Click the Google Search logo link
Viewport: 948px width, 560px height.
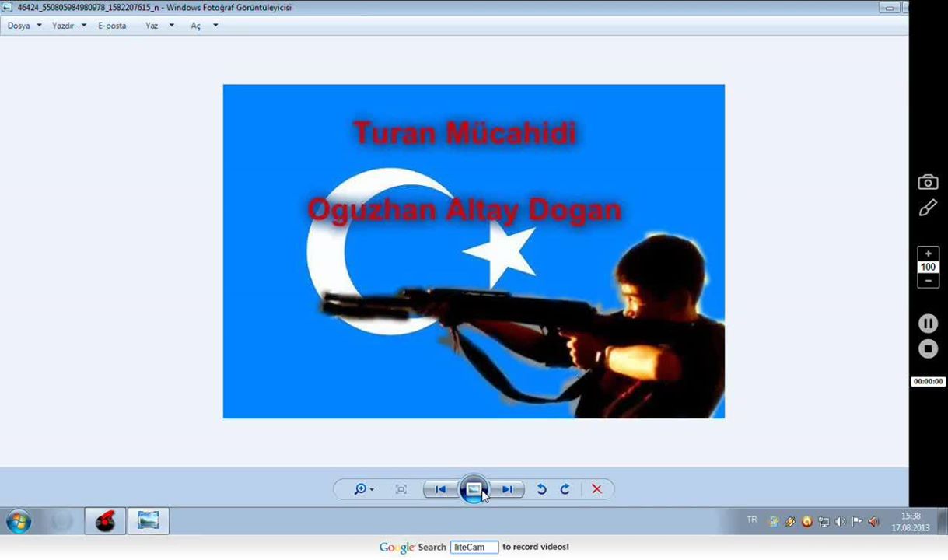tap(412, 548)
